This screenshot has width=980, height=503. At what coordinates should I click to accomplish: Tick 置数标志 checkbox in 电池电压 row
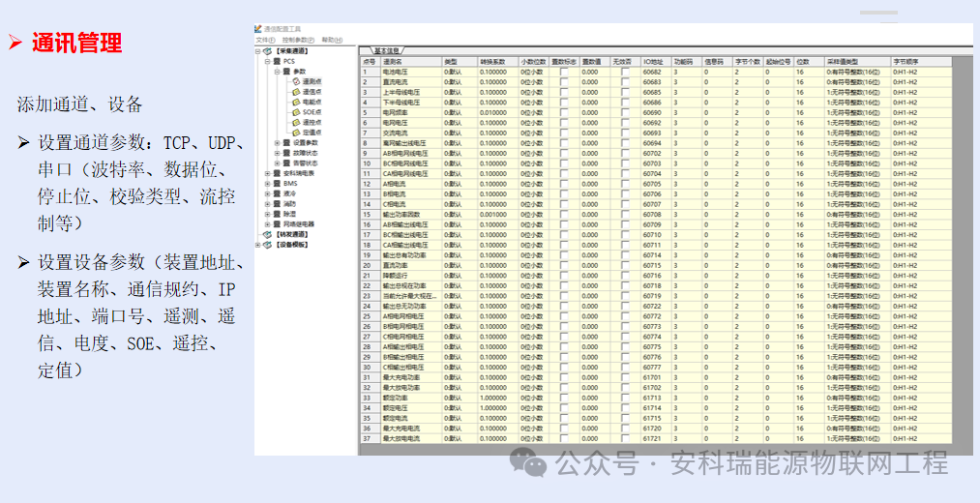coord(564,72)
